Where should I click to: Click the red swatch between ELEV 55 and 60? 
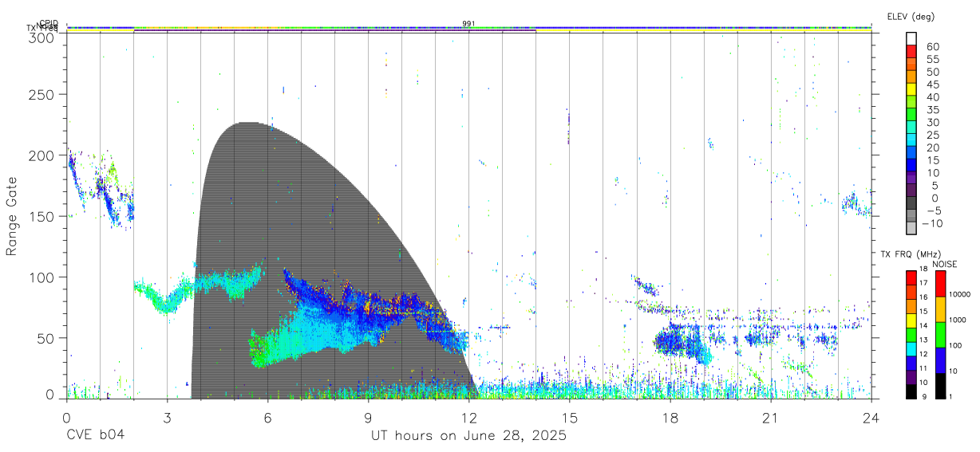911,52
